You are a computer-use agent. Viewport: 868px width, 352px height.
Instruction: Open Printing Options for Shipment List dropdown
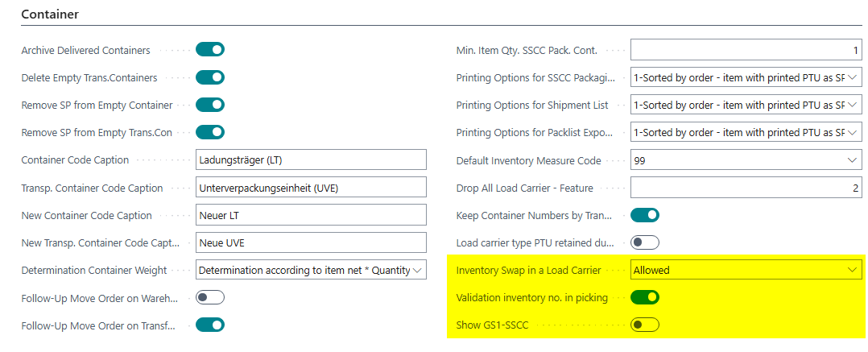tap(853, 105)
